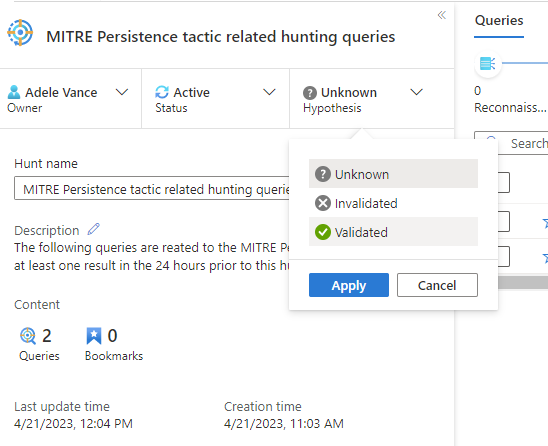Select the Validated hypothesis option
Viewport: 548px width, 446px height.
tap(393, 232)
